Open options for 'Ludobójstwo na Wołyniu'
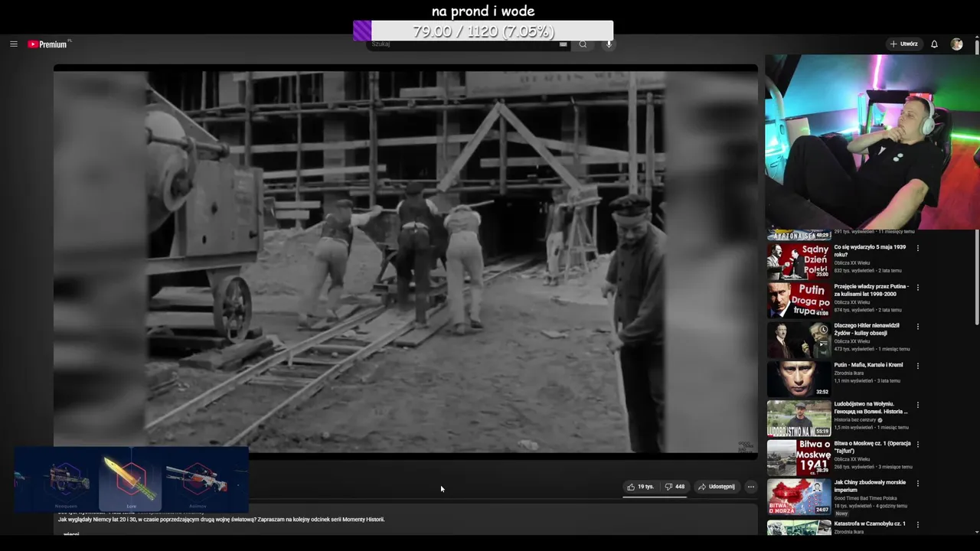Viewport: 980px width, 551px height. [x=917, y=405]
